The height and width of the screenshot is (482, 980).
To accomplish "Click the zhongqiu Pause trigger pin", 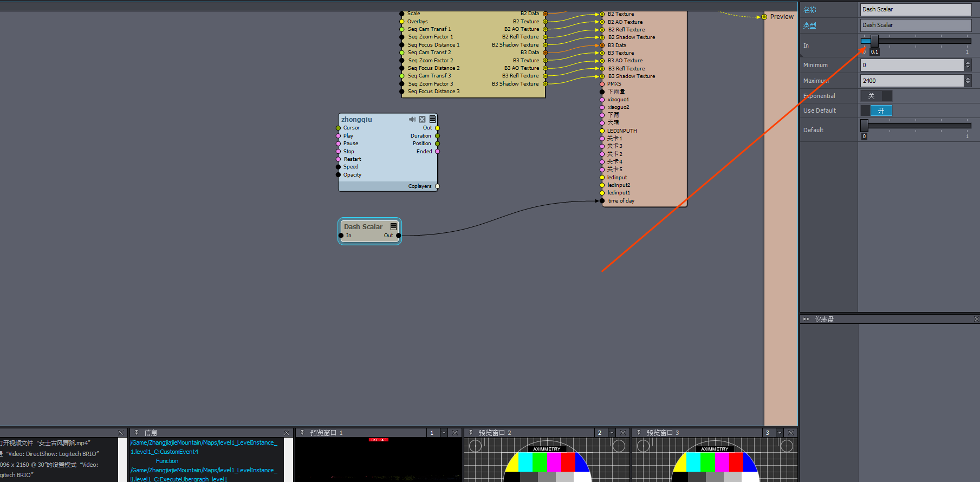I will click(x=339, y=144).
